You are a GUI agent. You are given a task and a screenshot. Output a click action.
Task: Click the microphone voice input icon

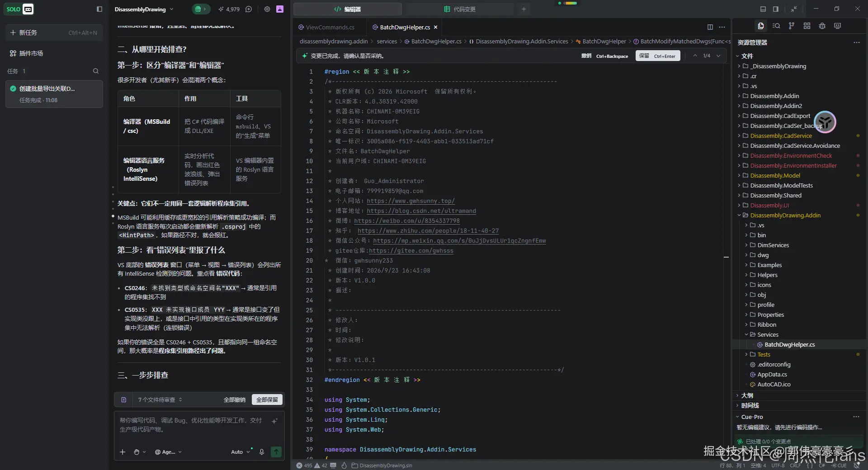[261, 451]
